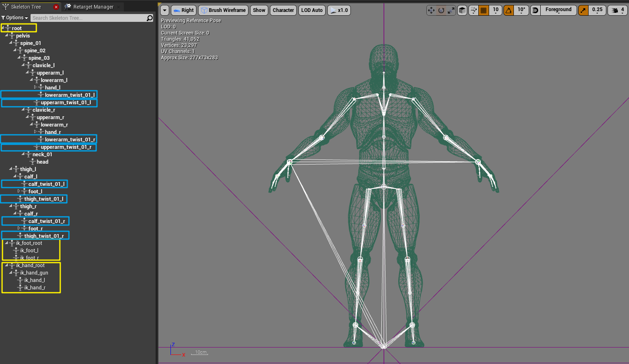Click bone icon of lowerarm_twist_01_l
629x364 pixels.
pos(41,95)
